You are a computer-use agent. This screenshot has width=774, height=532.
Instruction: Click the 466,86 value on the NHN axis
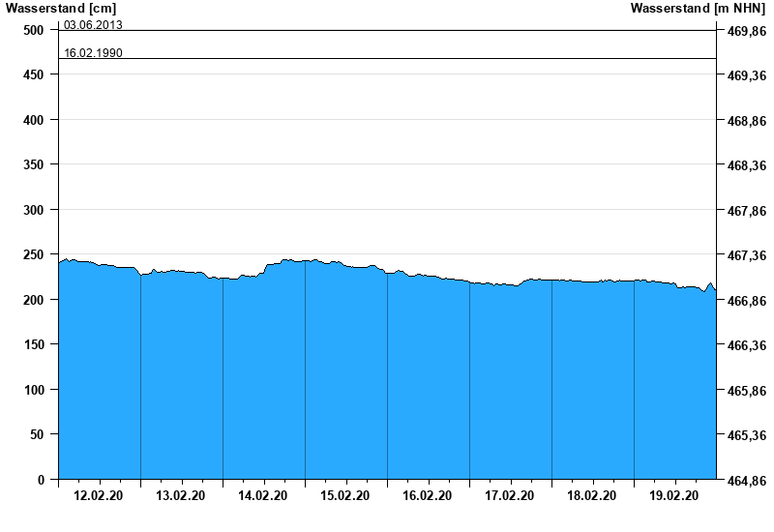[747, 301]
